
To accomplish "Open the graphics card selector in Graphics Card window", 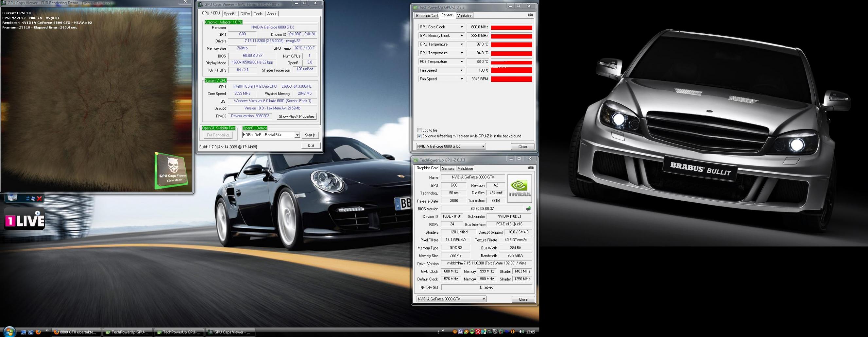I will point(451,299).
